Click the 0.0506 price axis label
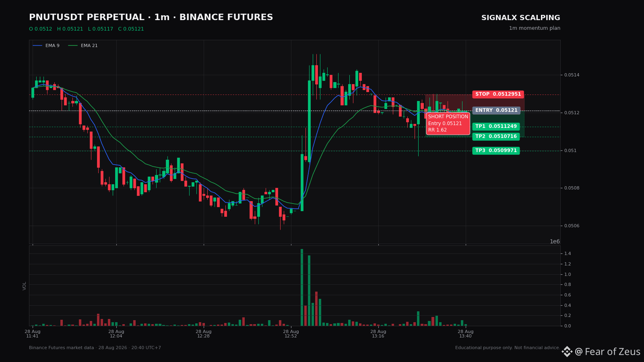Viewport: 644px width, 362px height. (572, 226)
